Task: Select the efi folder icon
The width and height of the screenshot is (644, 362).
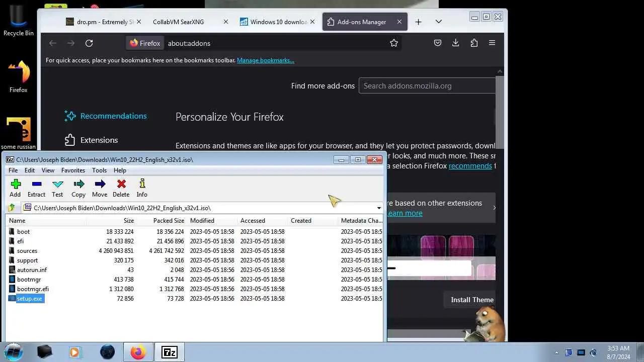Action: (12, 241)
